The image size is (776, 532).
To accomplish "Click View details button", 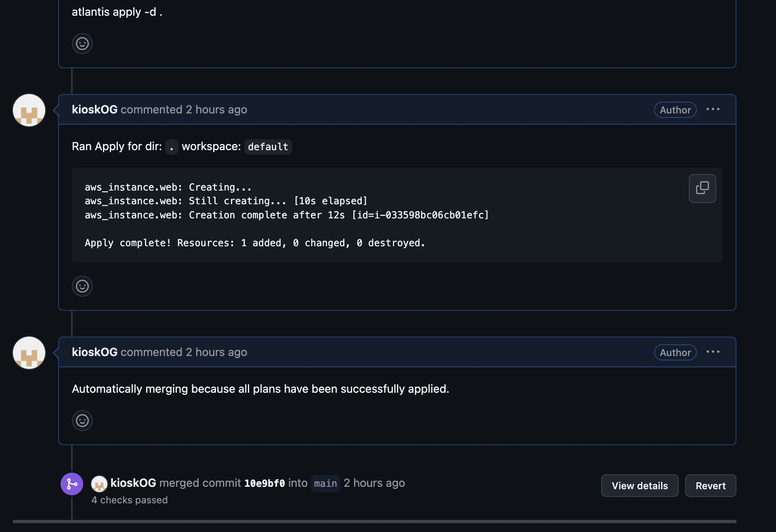I will [640, 486].
